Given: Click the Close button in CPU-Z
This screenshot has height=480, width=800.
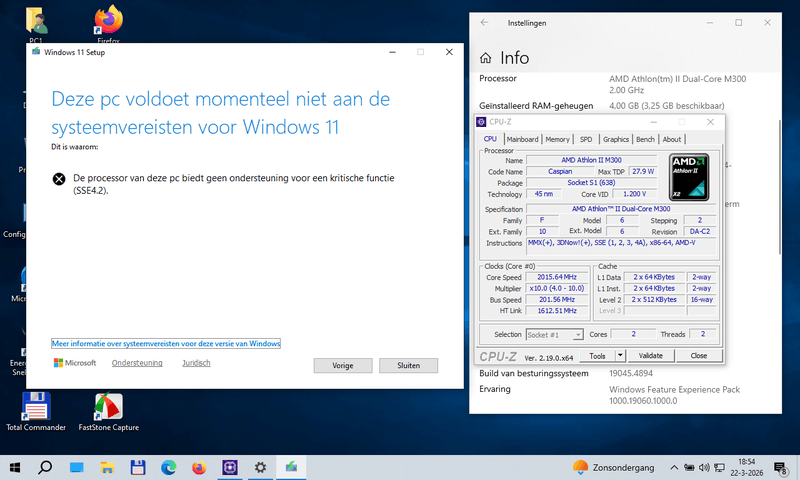Looking at the screenshot, I should point(699,356).
